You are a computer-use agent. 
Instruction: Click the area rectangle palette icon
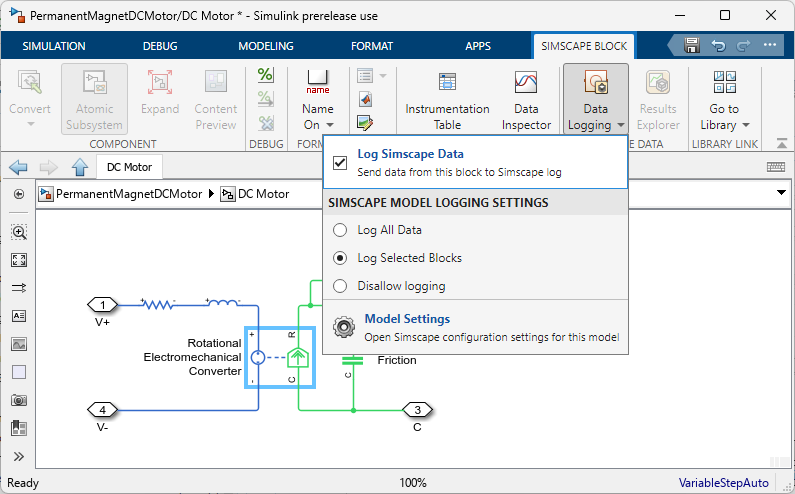tap(19, 372)
